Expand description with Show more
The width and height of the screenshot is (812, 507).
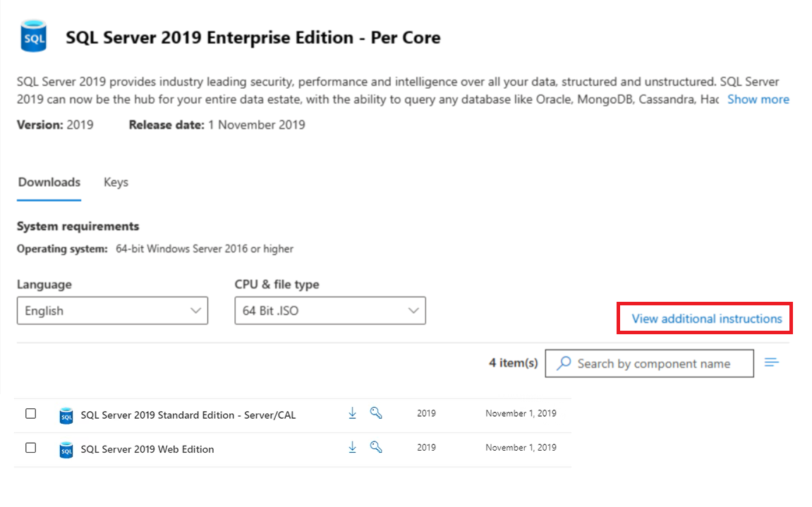[x=758, y=99]
